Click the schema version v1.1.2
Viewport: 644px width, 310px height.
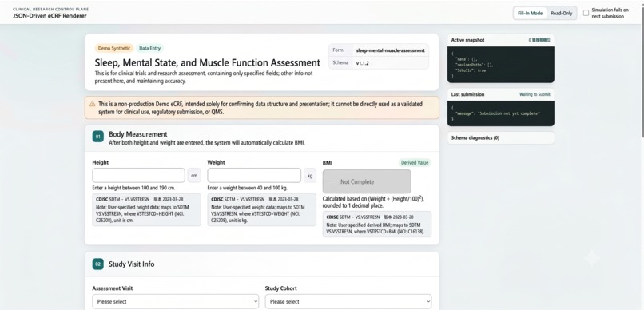point(362,63)
